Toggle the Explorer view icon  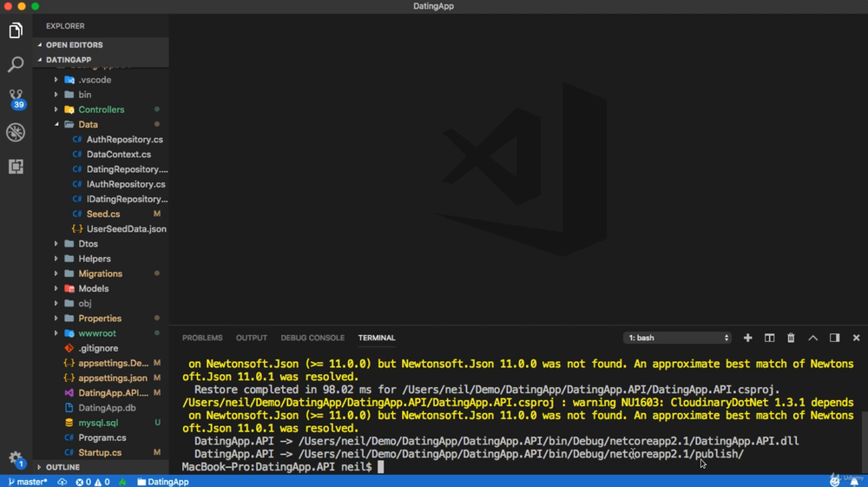tap(16, 31)
